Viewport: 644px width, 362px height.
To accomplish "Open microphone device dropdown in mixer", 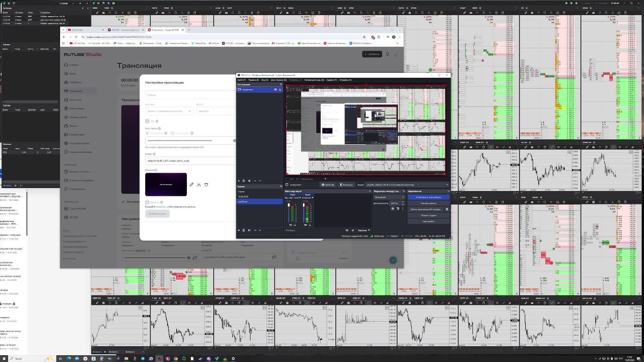I will pos(308,198).
